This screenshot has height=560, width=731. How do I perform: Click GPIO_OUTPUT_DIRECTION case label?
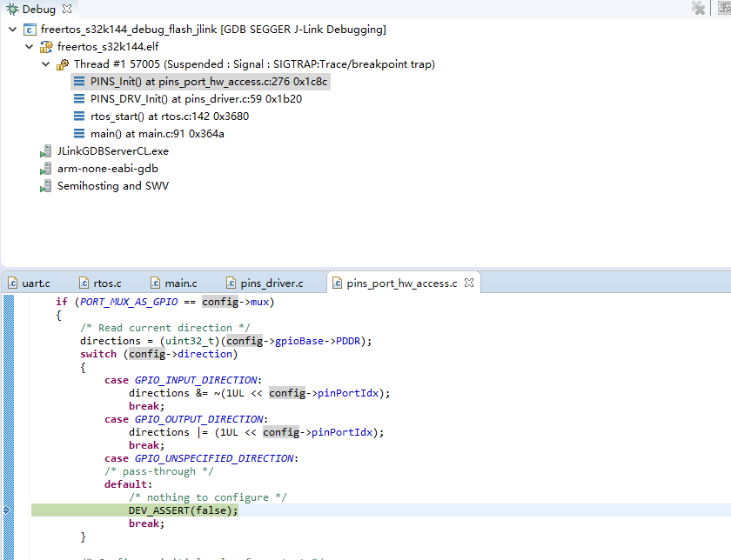pyautogui.click(x=199, y=419)
